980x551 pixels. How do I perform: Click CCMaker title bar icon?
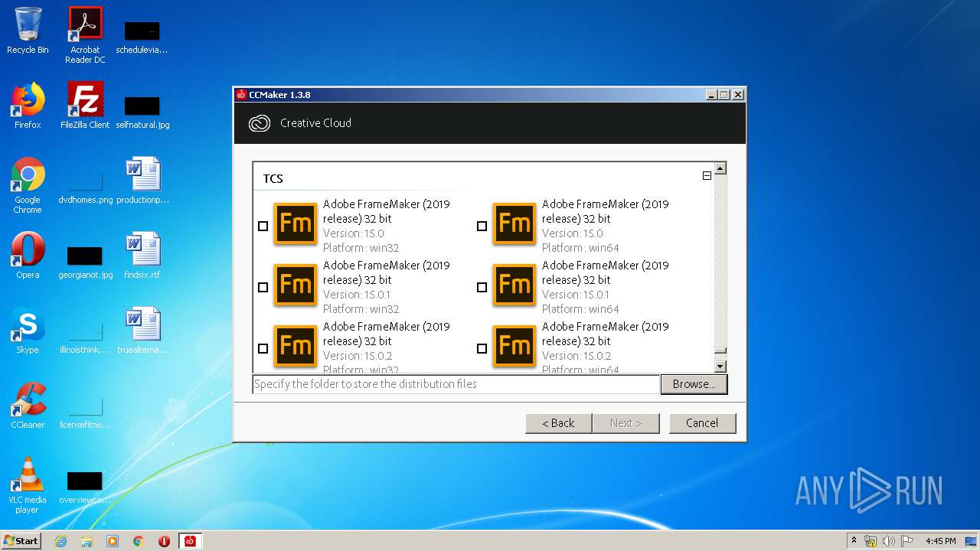tap(241, 95)
